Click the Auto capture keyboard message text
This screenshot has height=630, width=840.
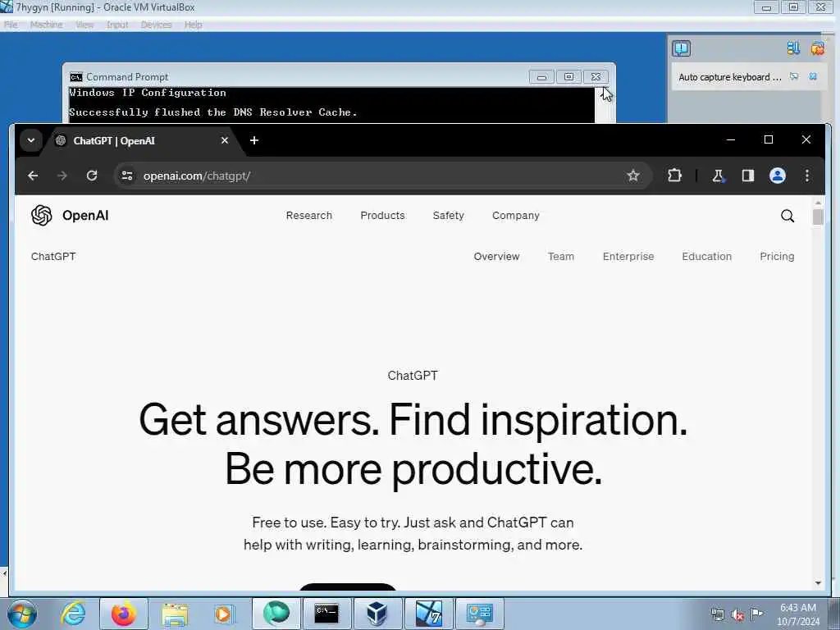tap(730, 77)
